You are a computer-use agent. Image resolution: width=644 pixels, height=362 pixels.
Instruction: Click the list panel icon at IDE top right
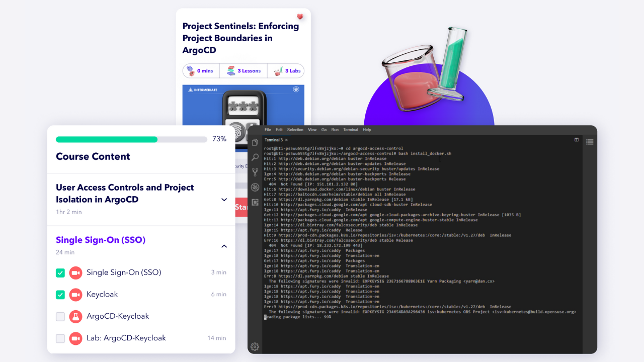[590, 142]
